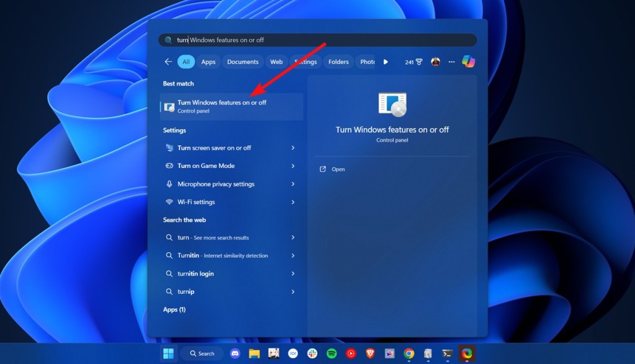This screenshot has height=364, width=635.
Task: Open Google Chrome from the taskbar
Action: coord(409,353)
